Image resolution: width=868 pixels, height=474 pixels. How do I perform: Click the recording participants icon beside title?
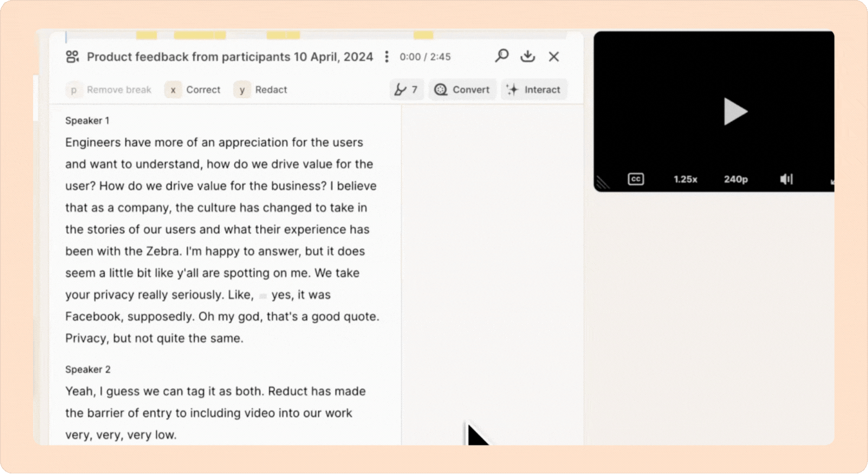point(72,57)
